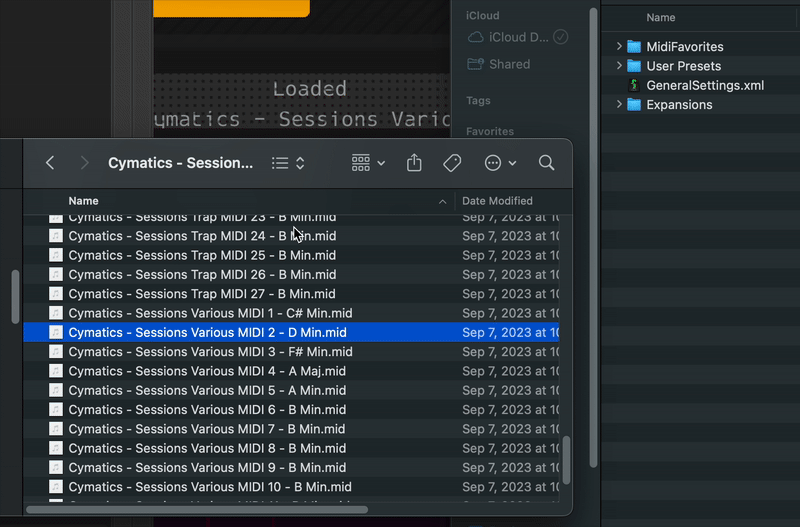Click the Shared folder icon in sidebar
This screenshot has height=527, width=800.
pos(476,64)
